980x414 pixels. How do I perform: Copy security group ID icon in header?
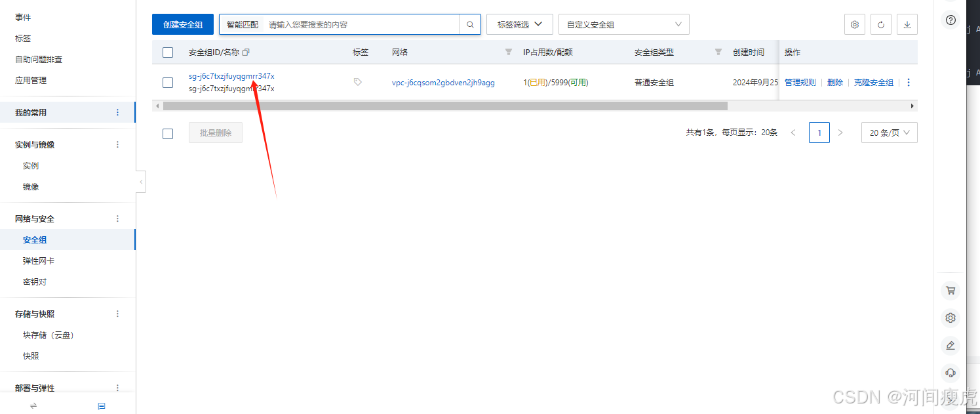pos(246,52)
